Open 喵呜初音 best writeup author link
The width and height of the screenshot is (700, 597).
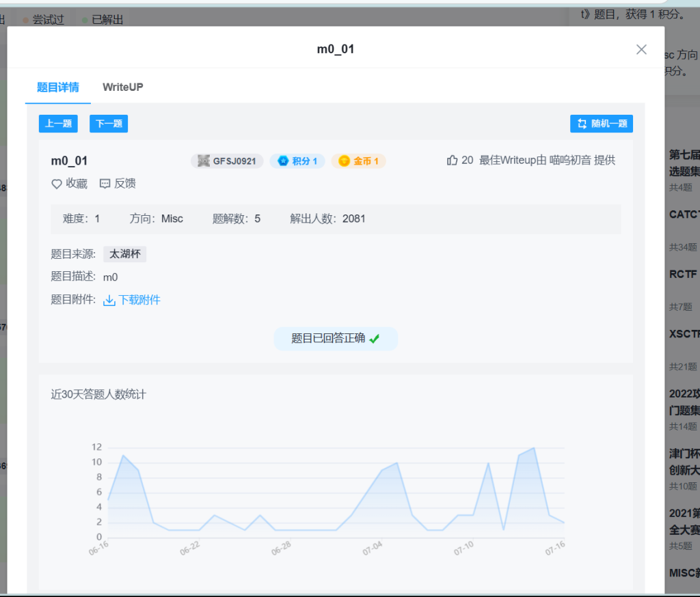(570, 161)
